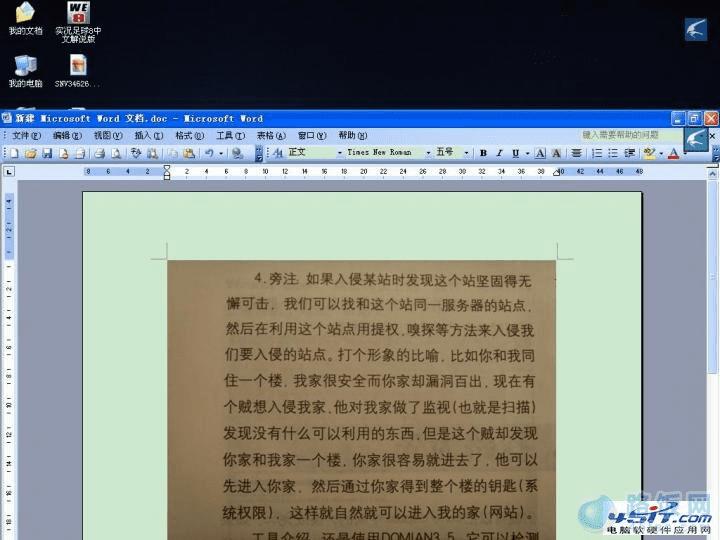Paste from clipboard icon
This screenshot has height=540, width=720.
point(189,153)
